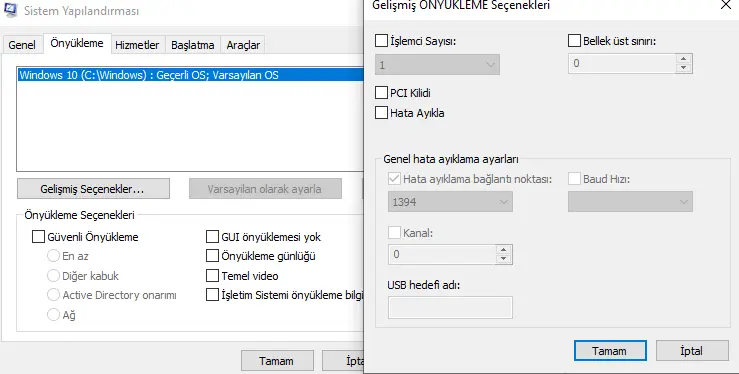The width and height of the screenshot is (739, 374).
Task: Expand the 1394 debug port dropdown
Action: pos(450,202)
